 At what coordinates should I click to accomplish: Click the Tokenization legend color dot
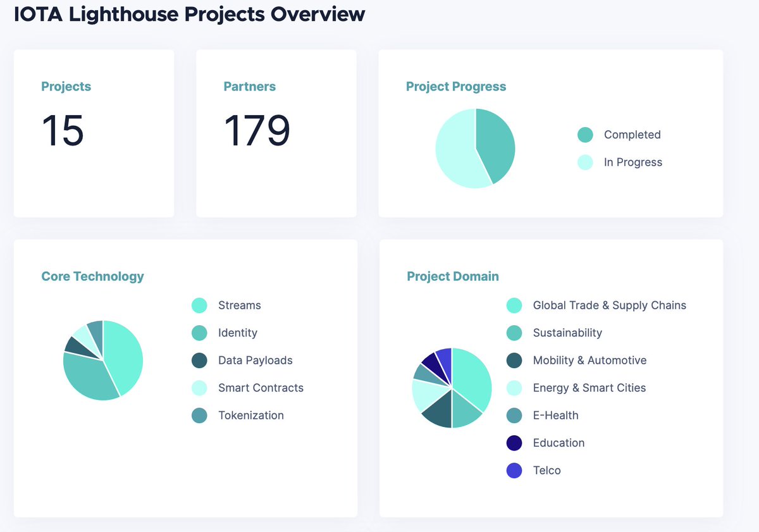coord(199,415)
